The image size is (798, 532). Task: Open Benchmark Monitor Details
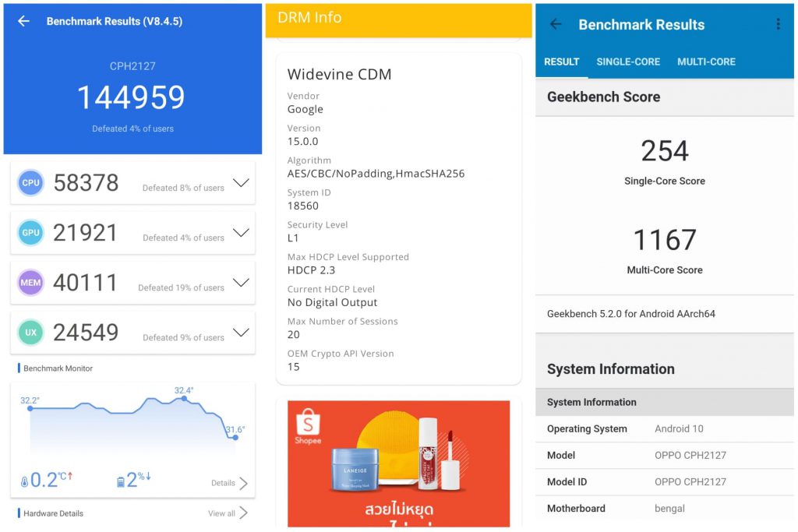coord(230,483)
